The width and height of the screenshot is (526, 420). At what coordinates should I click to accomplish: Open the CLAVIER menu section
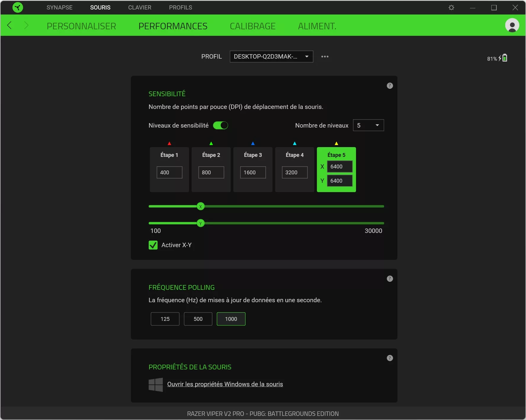pos(139,7)
